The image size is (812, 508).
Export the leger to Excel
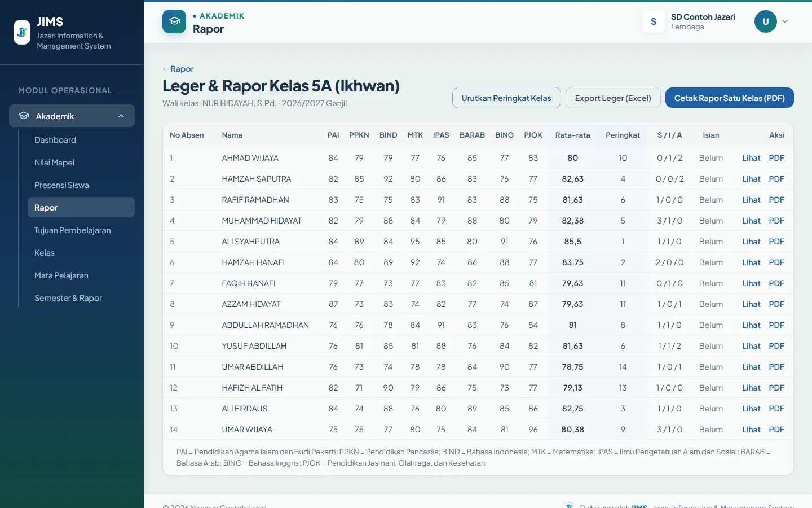(x=613, y=98)
